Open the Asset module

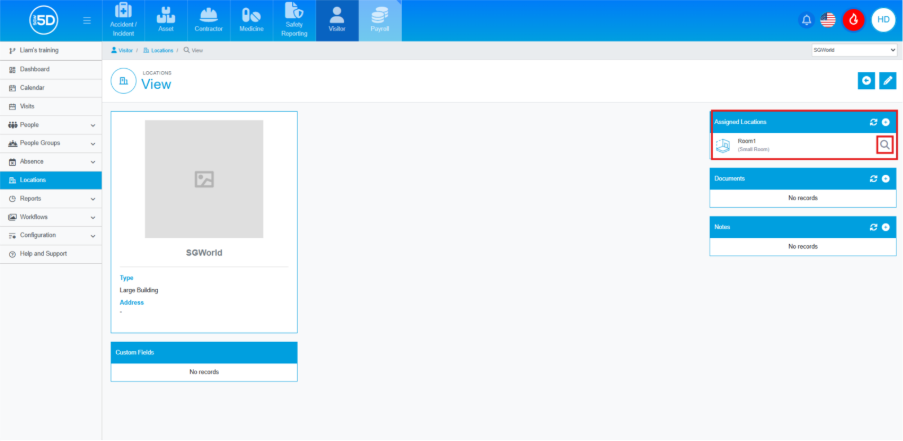coord(166,20)
